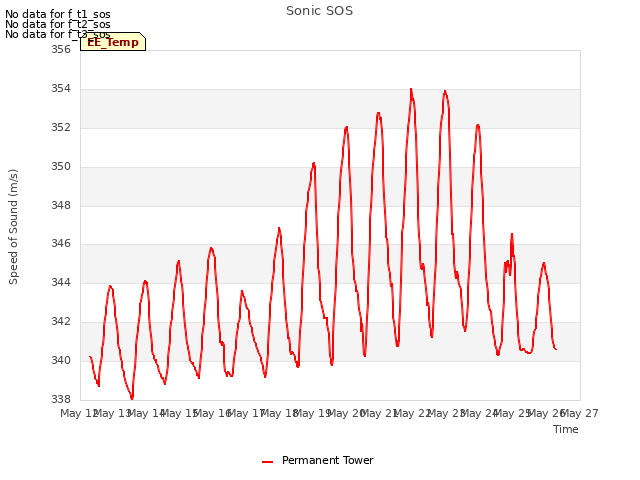Click the May 13 x-axis label
The height and width of the screenshot is (480, 640).
(x=113, y=413)
